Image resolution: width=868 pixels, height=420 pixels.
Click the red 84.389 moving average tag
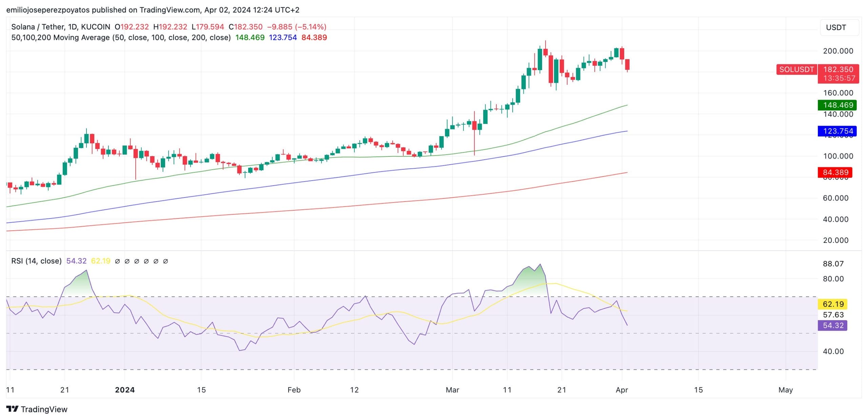coord(835,172)
